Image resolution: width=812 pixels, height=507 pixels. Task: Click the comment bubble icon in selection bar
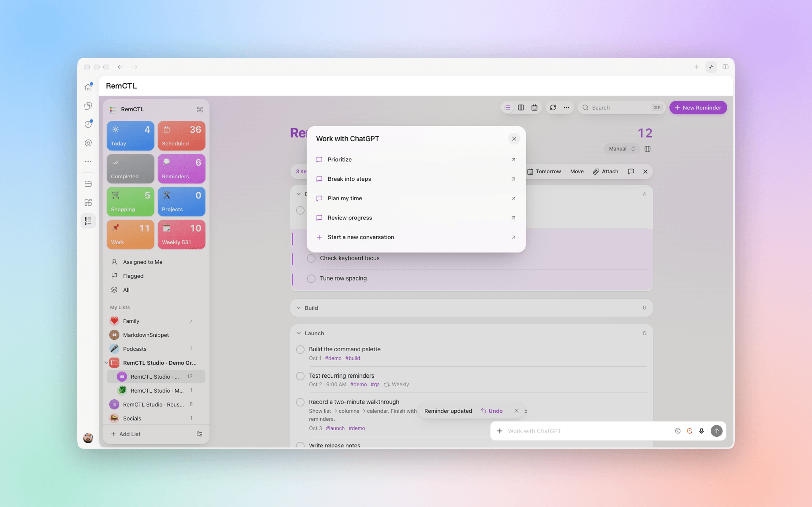click(x=631, y=172)
